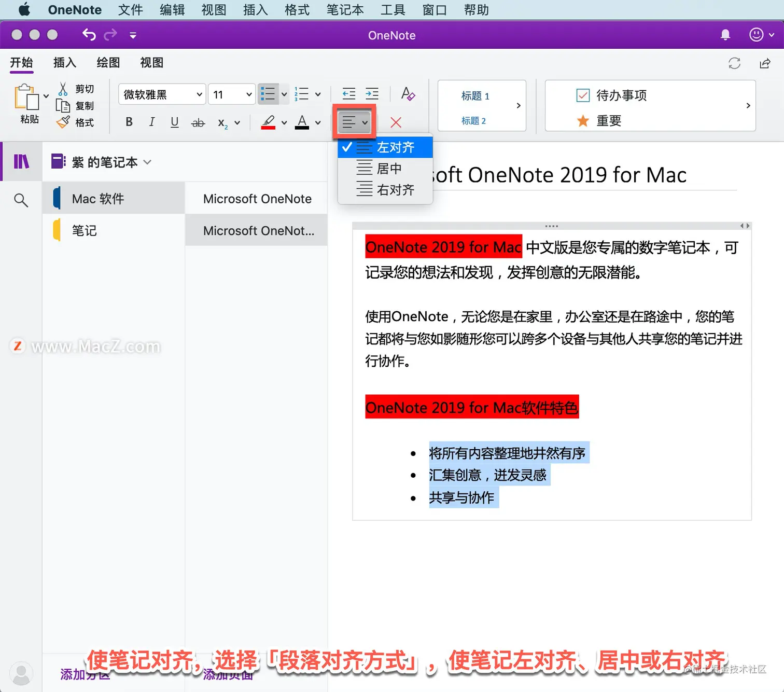Select the 笔记 section
Image resolution: width=784 pixels, height=692 pixels.
(114, 230)
